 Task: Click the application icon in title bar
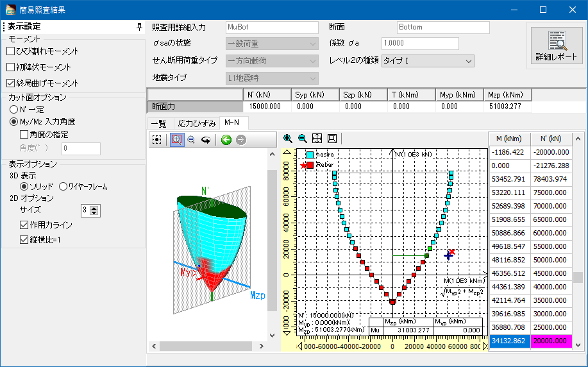(x=10, y=10)
